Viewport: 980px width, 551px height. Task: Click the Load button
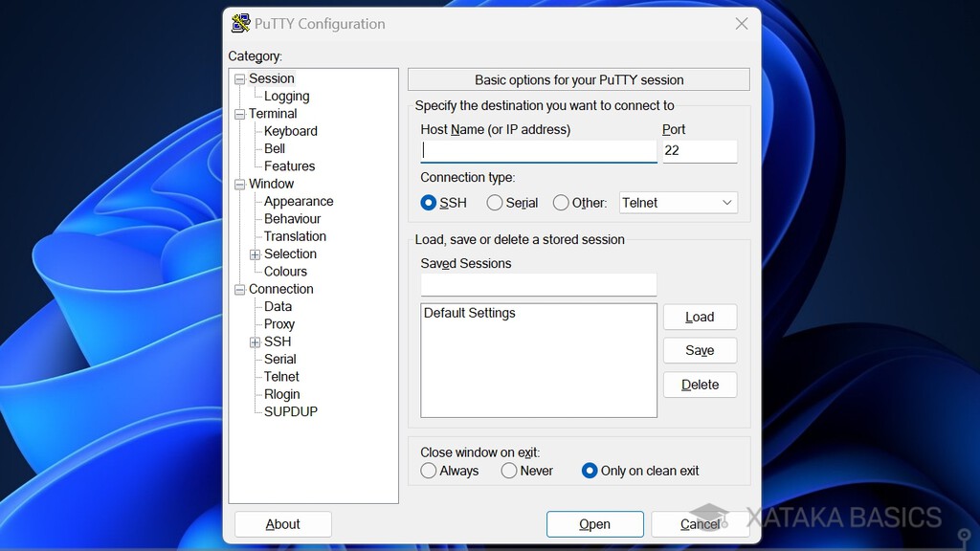(x=700, y=317)
